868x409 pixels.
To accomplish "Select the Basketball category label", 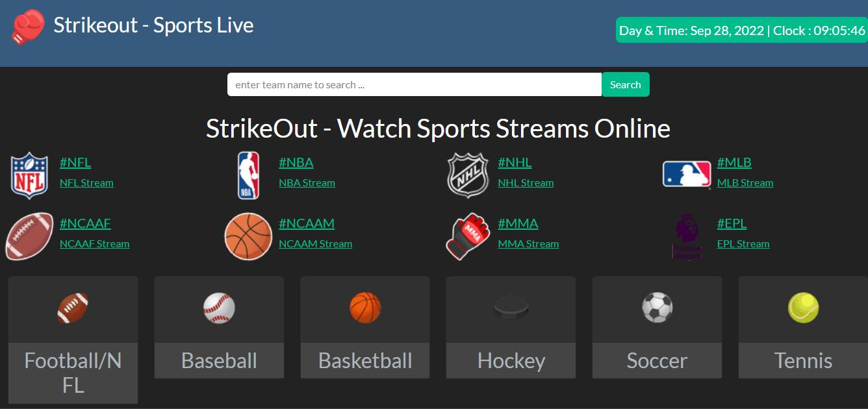I will pos(365,360).
